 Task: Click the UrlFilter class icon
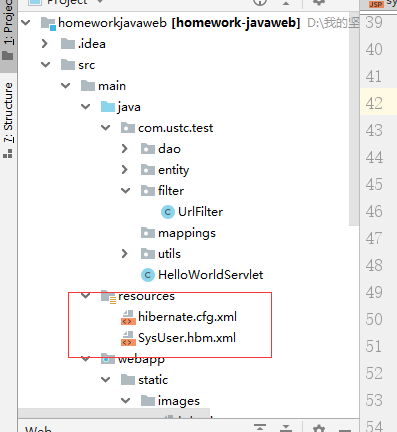click(168, 212)
